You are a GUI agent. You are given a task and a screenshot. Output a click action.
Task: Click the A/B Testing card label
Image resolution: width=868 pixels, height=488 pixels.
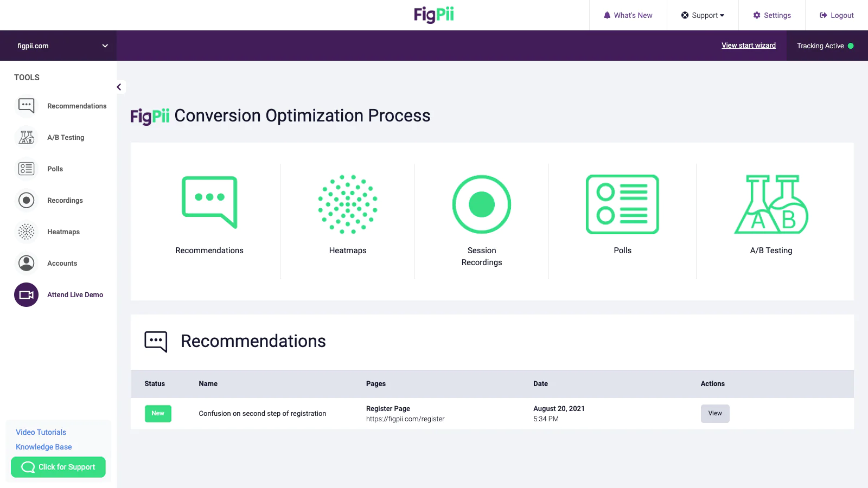[x=771, y=251]
